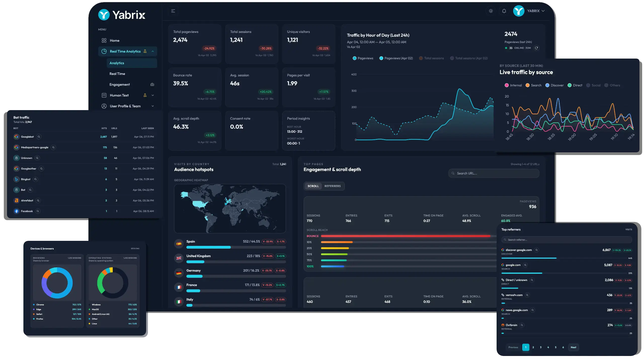Collapse the sidebar using the hamburger icon
Viewport: 644px width, 362px height.
pyautogui.click(x=173, y=11)
